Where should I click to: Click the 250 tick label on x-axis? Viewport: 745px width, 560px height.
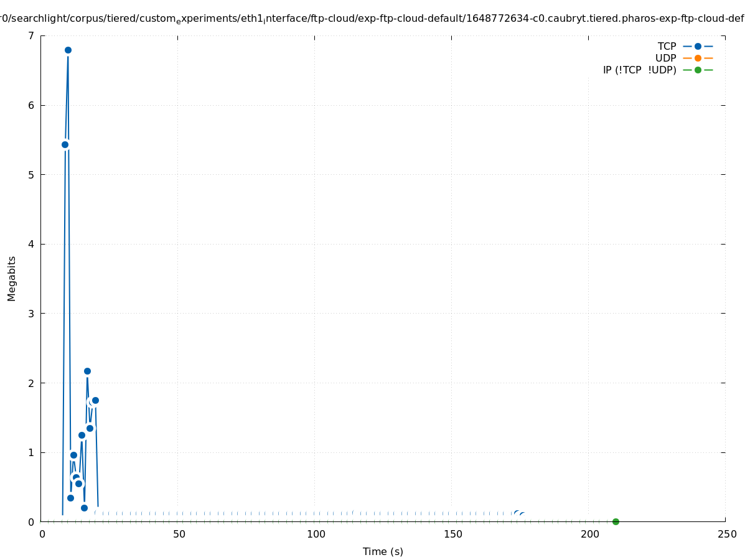726,534
